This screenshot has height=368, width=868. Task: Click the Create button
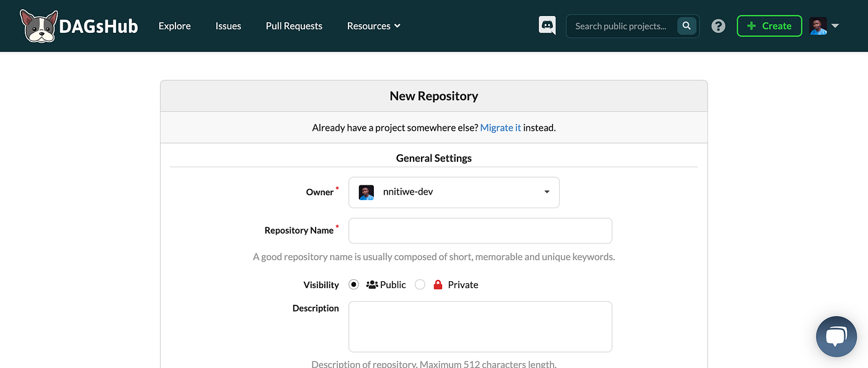coord(769,26)
